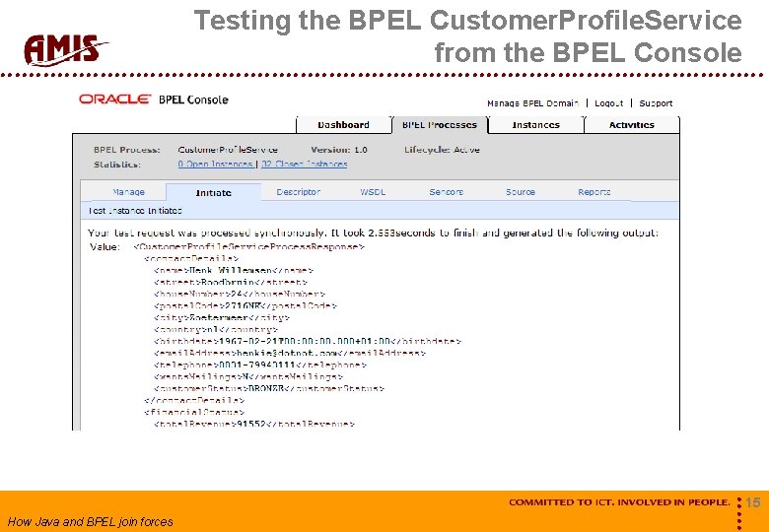Click the customerStatus BRONZE line
The width and height of the screenshot is (769, 532).
click(x=269, y=388)
